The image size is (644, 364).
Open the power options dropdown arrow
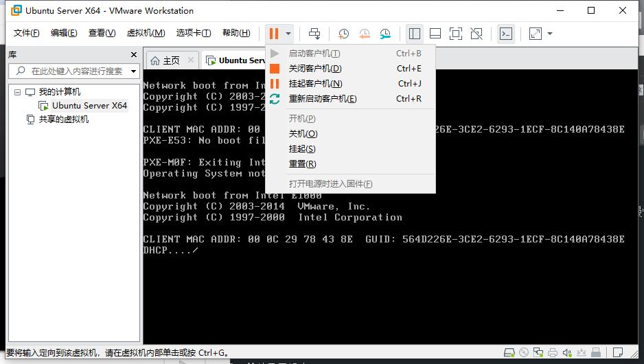tap(288, 34)
